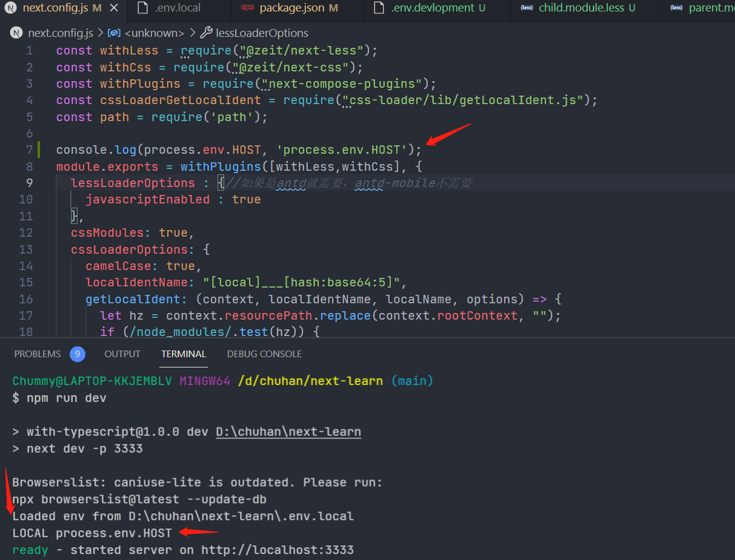The image size is (735, 560).
Task: Open the PROBLEMS panel
Action: click(x=37, y=354)
